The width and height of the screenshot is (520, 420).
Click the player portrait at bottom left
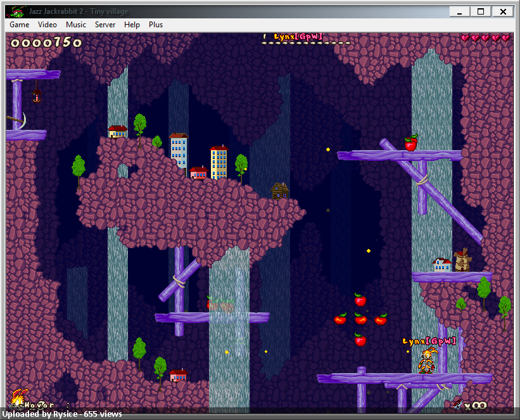[x=18, y=398]
